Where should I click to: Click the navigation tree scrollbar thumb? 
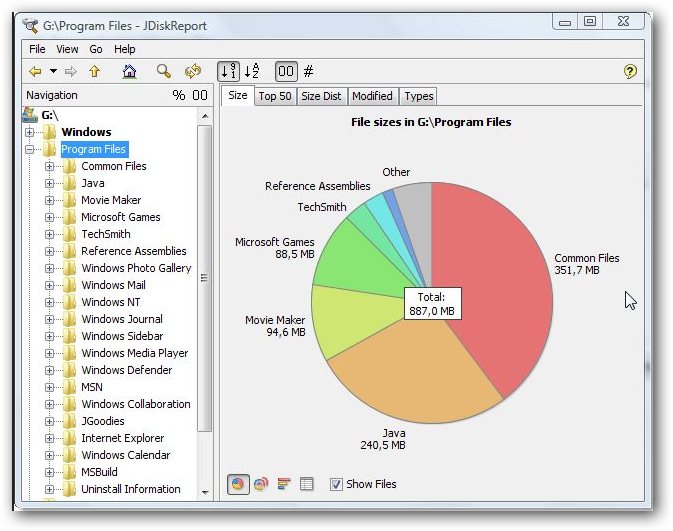(x=205, y=278)
